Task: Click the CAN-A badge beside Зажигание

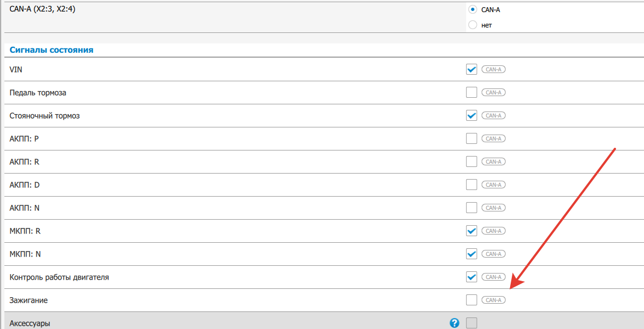Action: [x=493, y=300]
